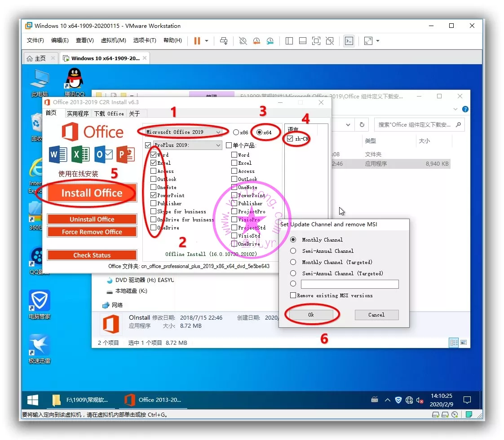Open the 虚拟机(M) menu in VMware
This screenshot has width=504, height=440.
coord(113,40)
